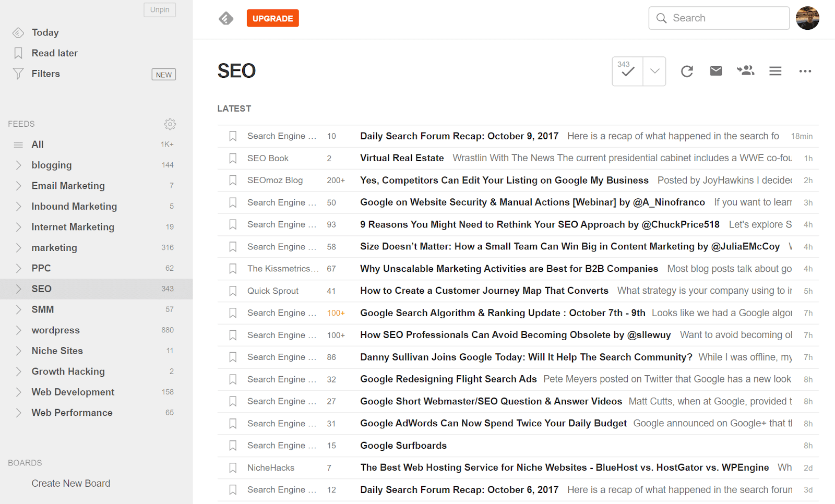
Task: Open the Today view
Action: pyautogui.click(x=45, y=32)
